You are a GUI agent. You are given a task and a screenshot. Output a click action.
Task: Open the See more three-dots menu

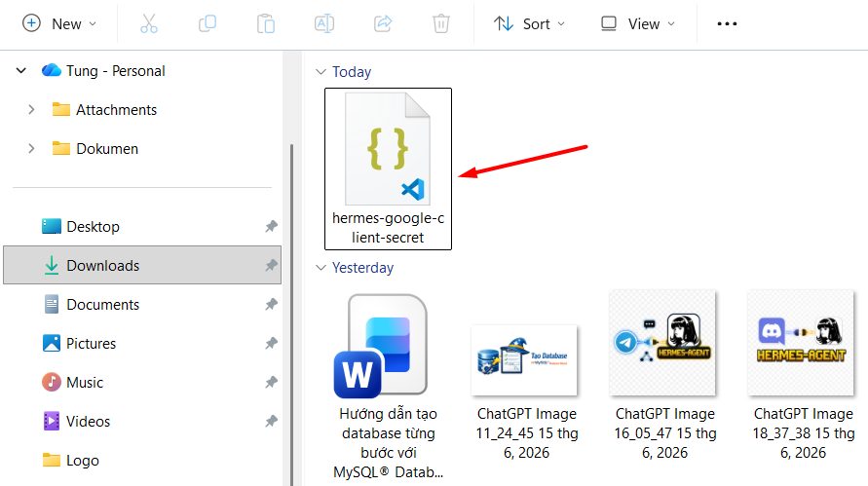727,23
